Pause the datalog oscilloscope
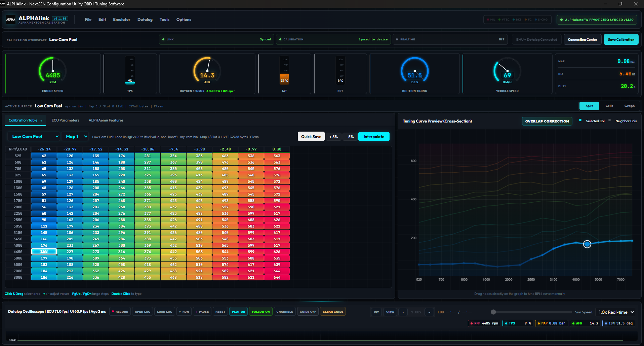This screenshot has height=346, width=644. coord(202,312)
